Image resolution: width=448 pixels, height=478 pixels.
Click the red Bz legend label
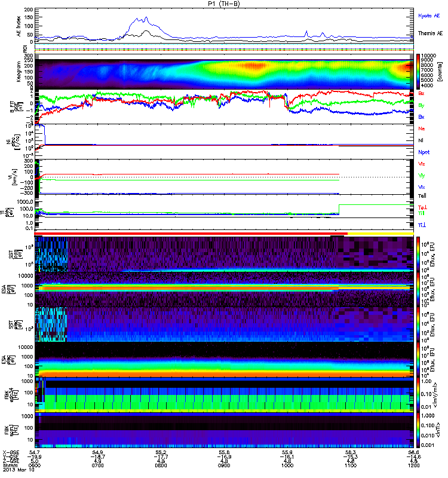point(421,93)
